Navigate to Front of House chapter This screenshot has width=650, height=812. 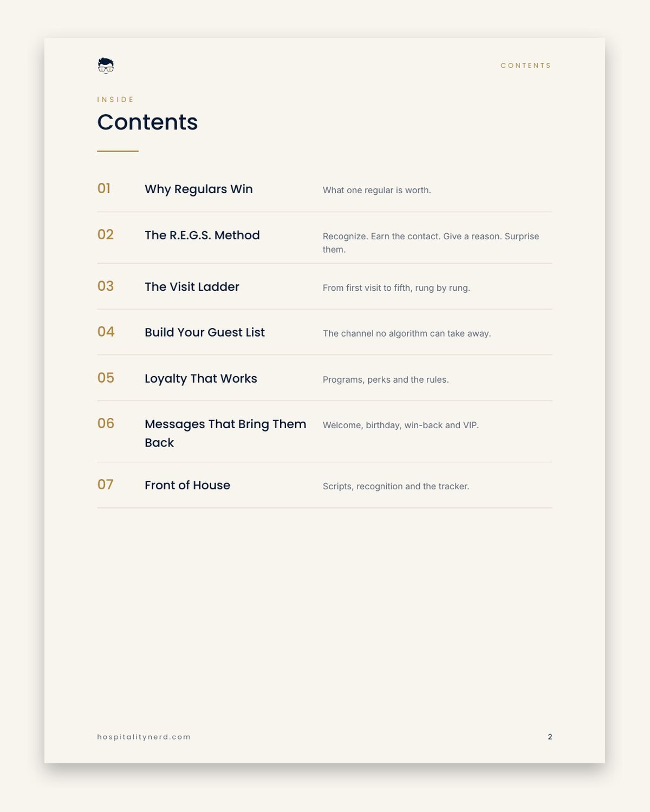pyautogui.click(x=187, y=485)
